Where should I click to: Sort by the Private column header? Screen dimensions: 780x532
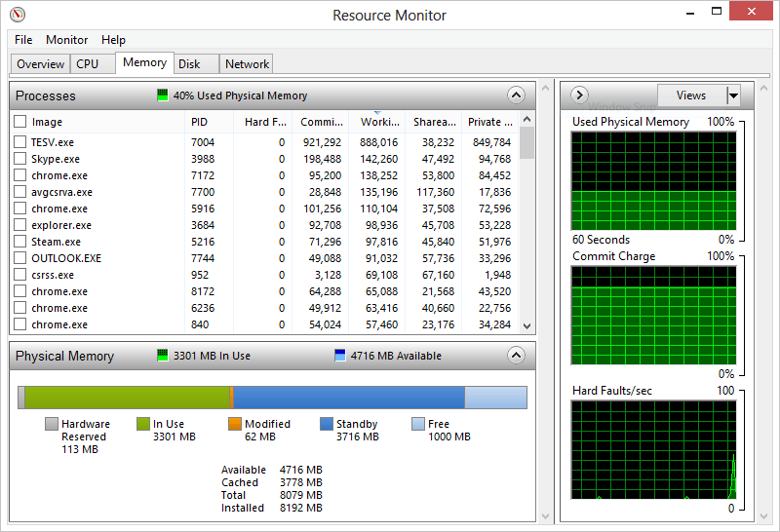click(x=490, y=122)
